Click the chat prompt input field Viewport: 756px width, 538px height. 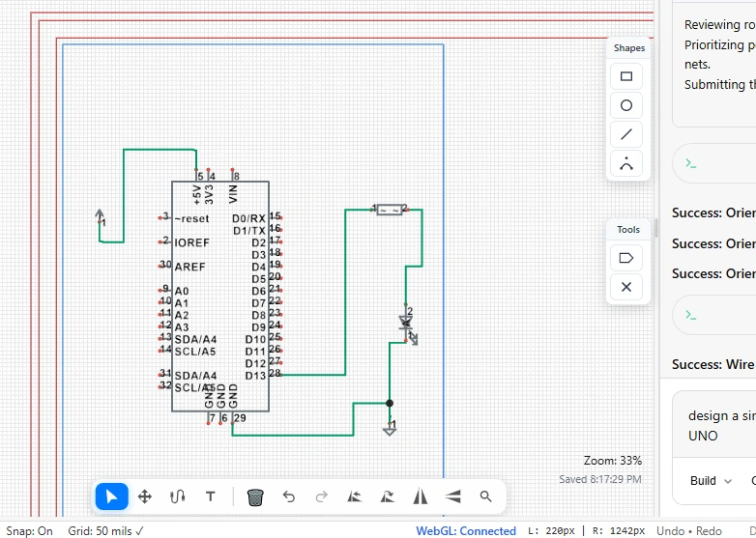coord(713,425)
